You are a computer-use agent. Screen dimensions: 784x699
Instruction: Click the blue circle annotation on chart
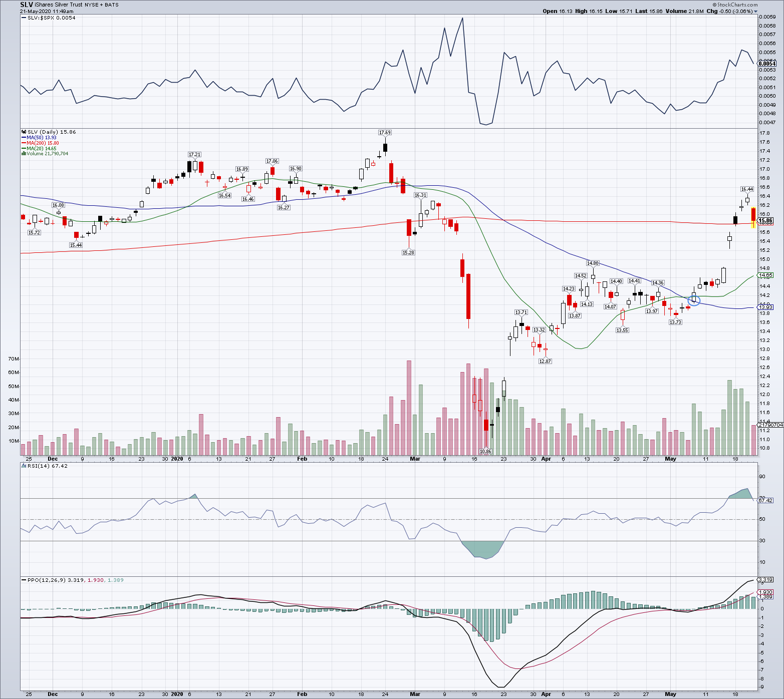[x=694, y=301]
